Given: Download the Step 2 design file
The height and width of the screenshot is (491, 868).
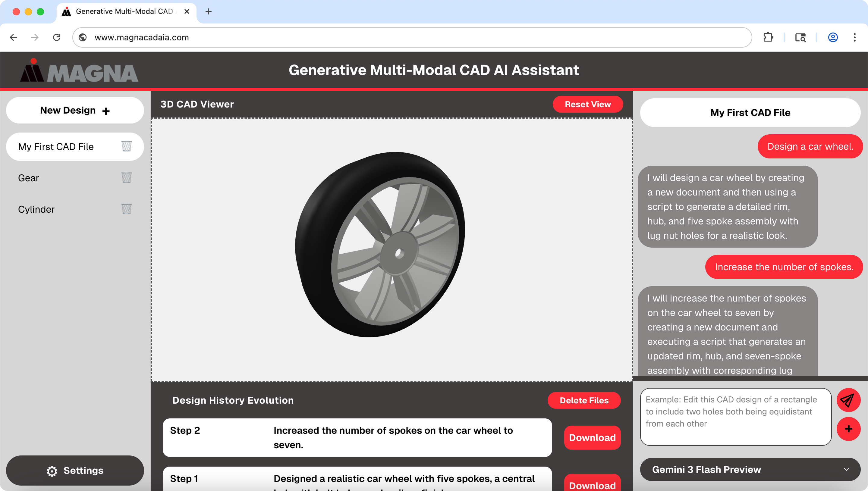Looking at the screenshot, I should pos(592,437).
